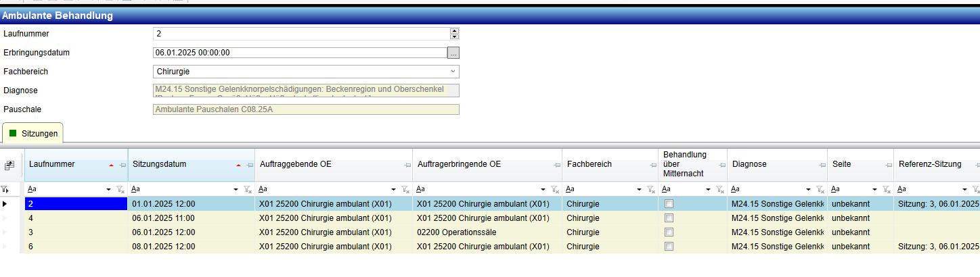
Task: Increase Laufnummer with the up spinner
Action: (454, 30)
